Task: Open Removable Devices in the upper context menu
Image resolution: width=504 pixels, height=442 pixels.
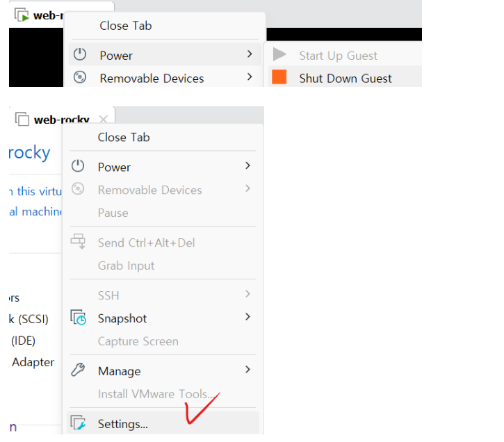Action: 164,77
